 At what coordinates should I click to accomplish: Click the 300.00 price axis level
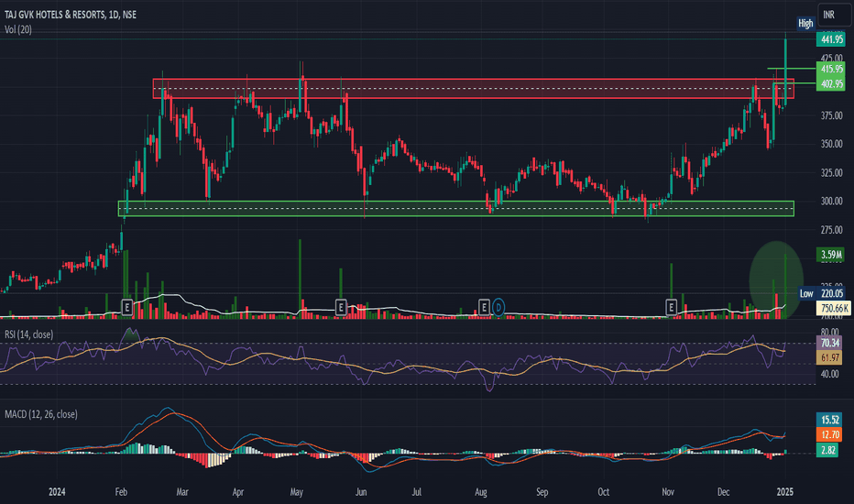[832, 201]
